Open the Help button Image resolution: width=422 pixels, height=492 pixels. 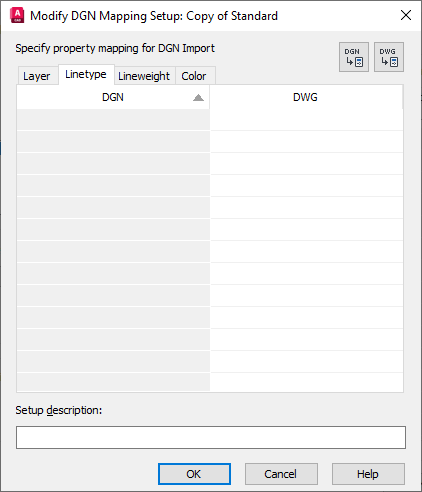(x=368, y=474)
